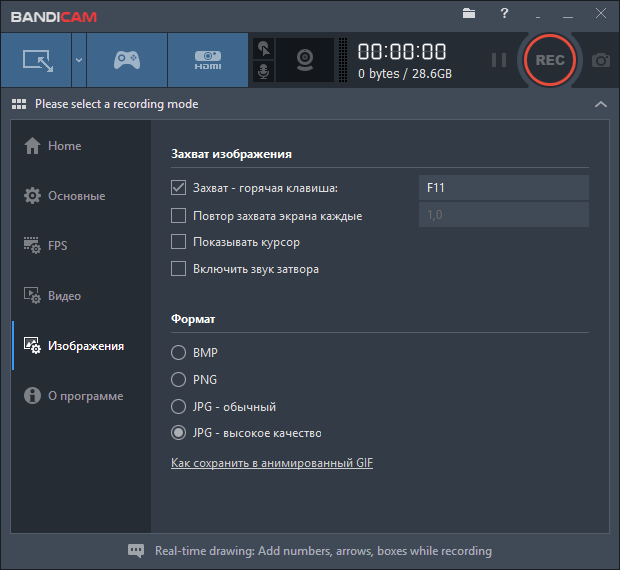Open the animated GIF saving link
This screenshot has height=570, width=620.
(272, 463)
